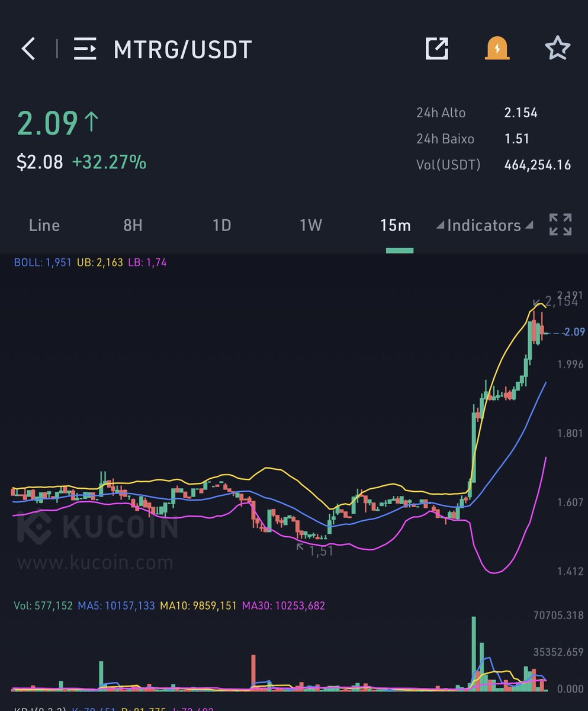Tap the 1.996 price axis label
Image resolution: width=588 pixels, height=711 pixels.
tap(570, 364)
